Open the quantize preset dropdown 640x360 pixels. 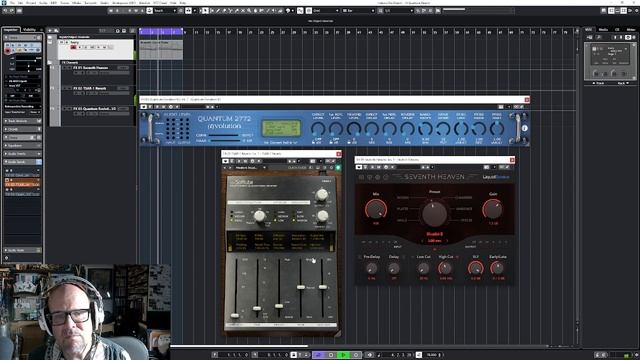tap(398, 11)
